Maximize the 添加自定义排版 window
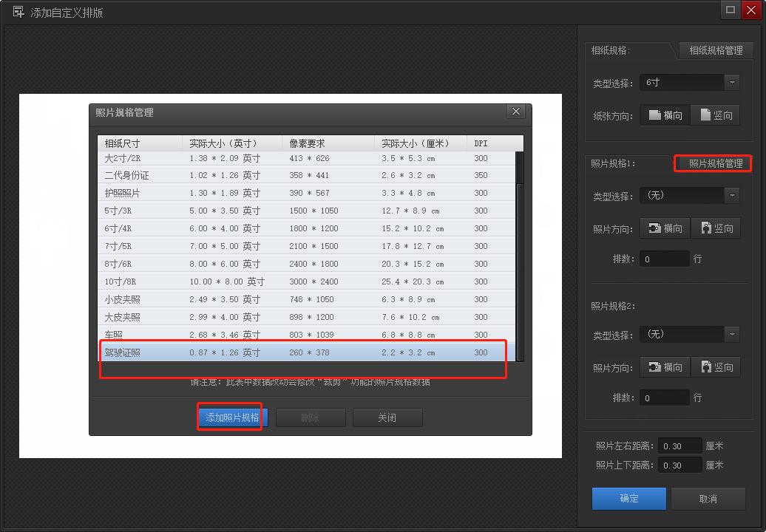The image size is (766, 532). pyautogui.click(x=731, y=10)
